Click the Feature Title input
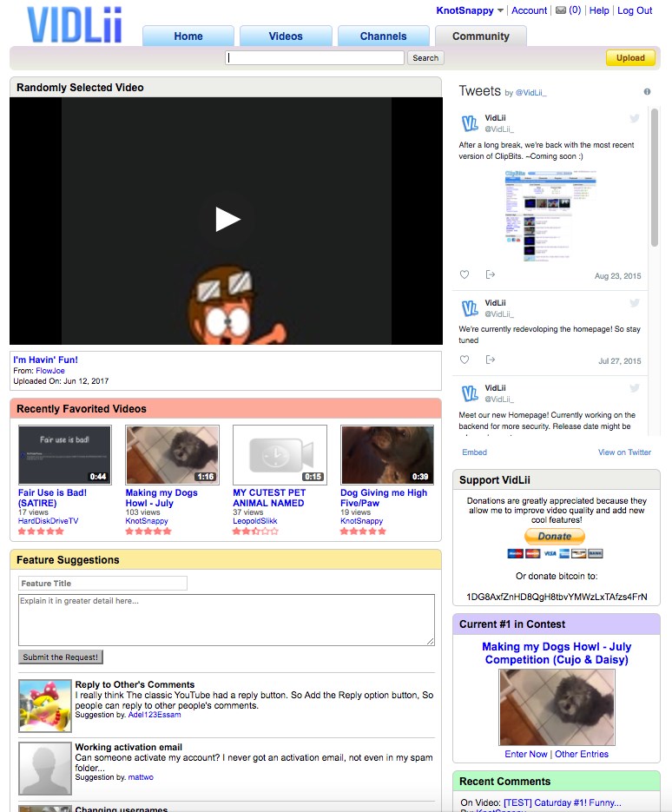 [x=102, y=583]
